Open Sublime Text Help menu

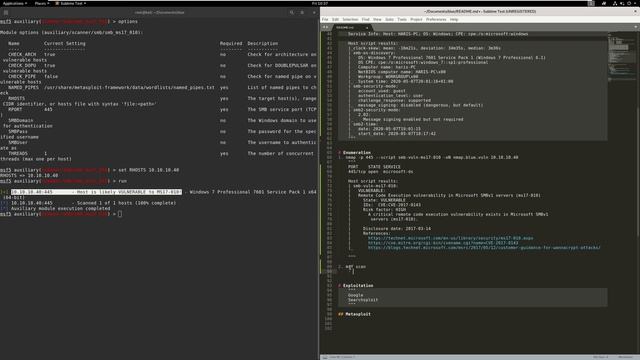point(454,19)
